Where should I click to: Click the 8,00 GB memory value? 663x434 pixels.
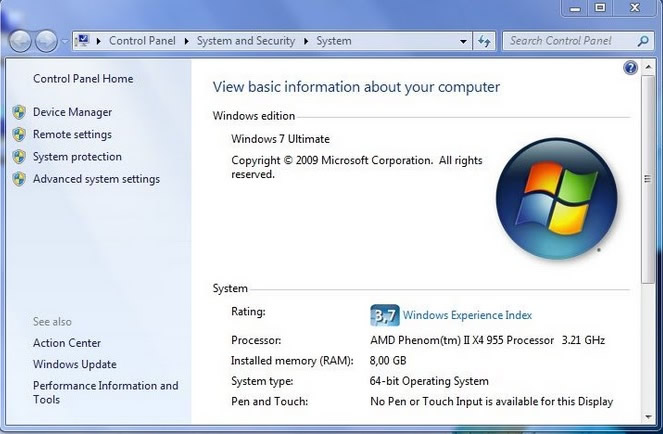coord(388,361)
